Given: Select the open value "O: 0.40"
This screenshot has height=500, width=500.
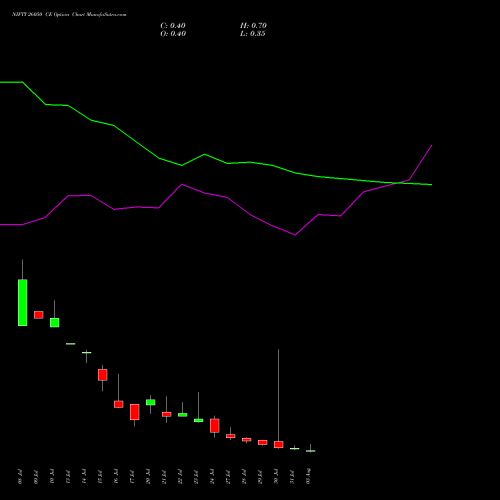Looking at the screenshot, I should tap(173, 34).
